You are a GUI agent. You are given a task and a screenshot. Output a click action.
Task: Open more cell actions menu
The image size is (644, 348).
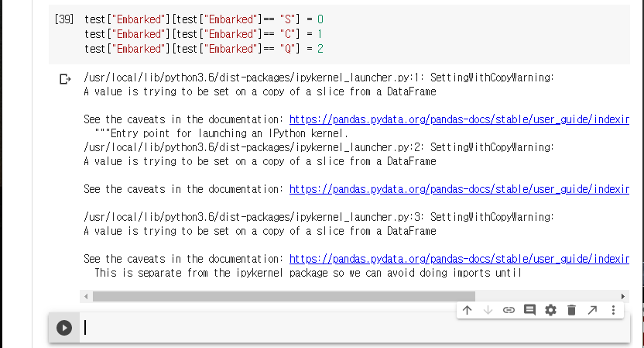613,310
